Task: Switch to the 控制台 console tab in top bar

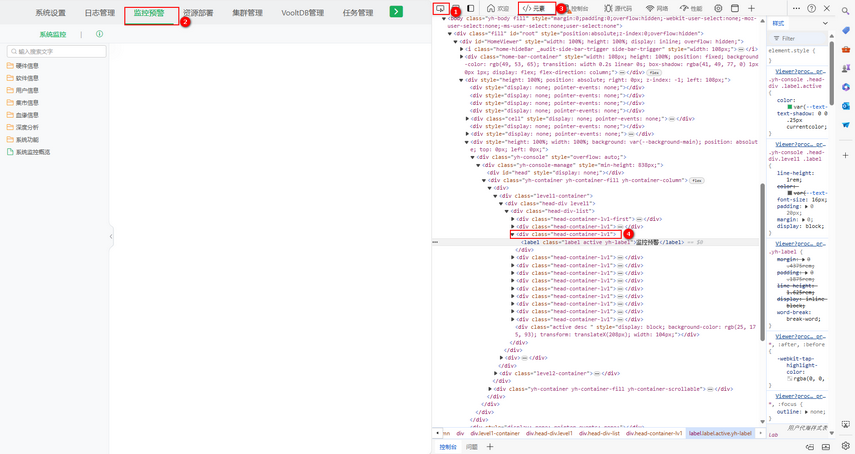Action: point(578,8)
